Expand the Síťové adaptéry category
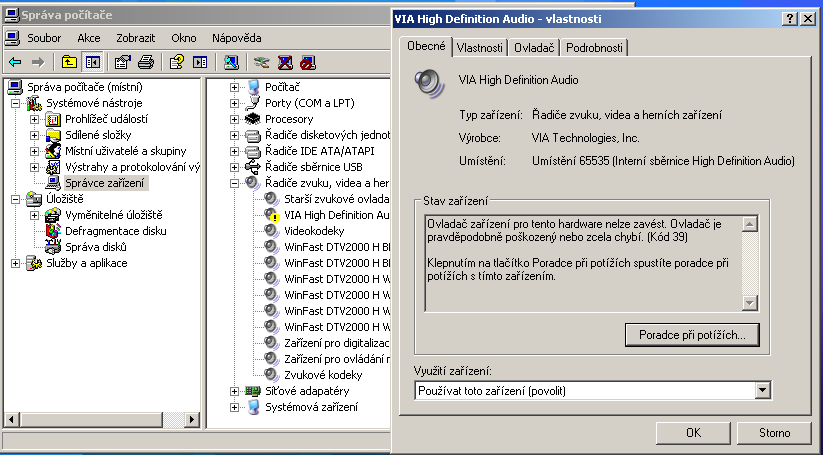823x455 pixels. coord(235,391)
